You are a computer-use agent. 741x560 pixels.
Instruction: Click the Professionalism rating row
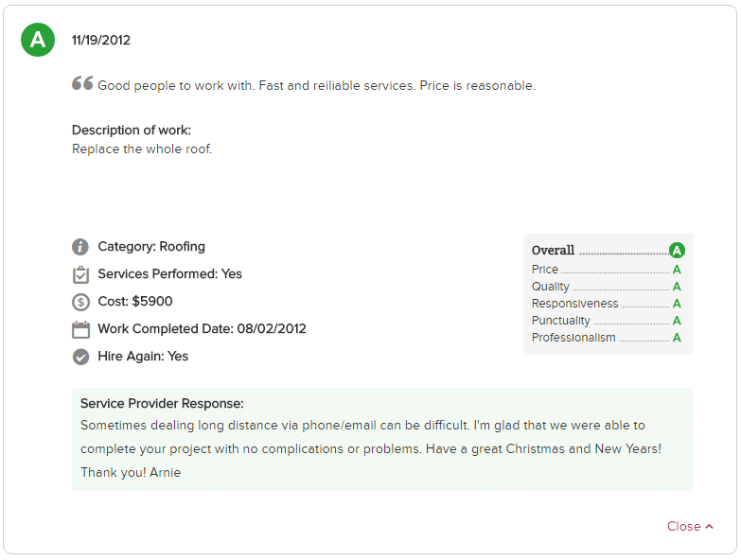click(607, 338)
